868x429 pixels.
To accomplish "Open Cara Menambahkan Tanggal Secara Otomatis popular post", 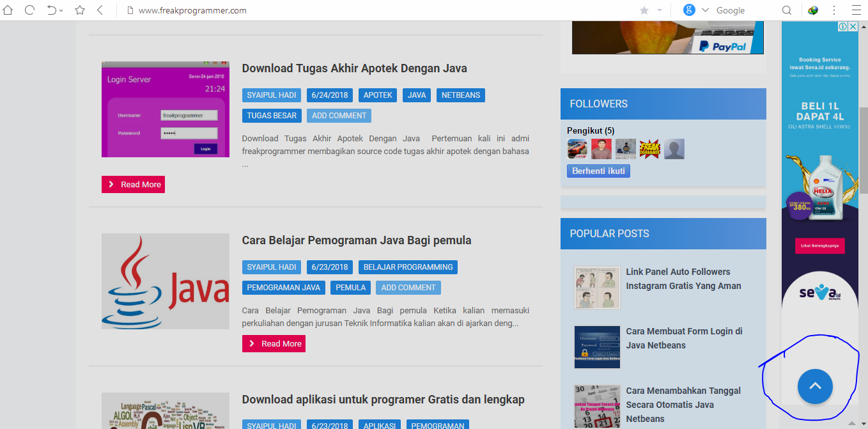I will (683, 405).
